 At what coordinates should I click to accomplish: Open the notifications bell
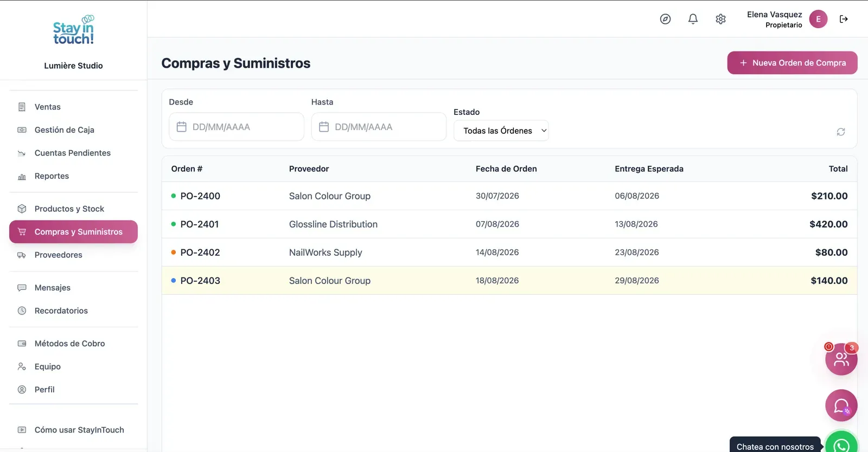(x=693, y=19)
